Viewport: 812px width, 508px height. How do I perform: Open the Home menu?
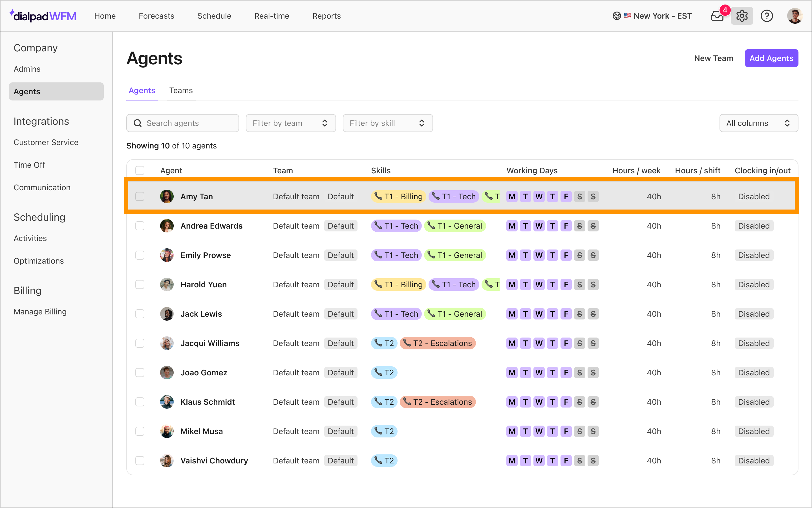[105, 16]
